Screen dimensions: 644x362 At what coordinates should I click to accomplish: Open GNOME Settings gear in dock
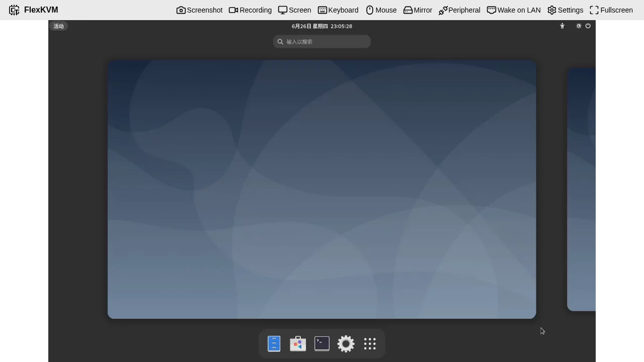pyautogui.click(x=346, y=344)
